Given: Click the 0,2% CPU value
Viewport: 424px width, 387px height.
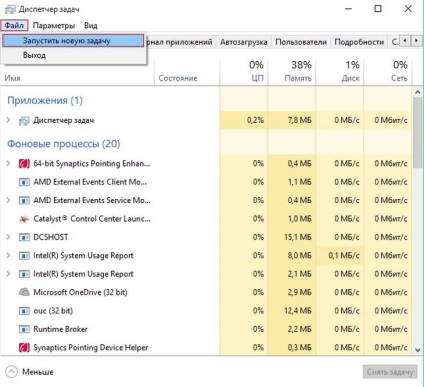Looking at the screenshot, I should pos(255,120).
